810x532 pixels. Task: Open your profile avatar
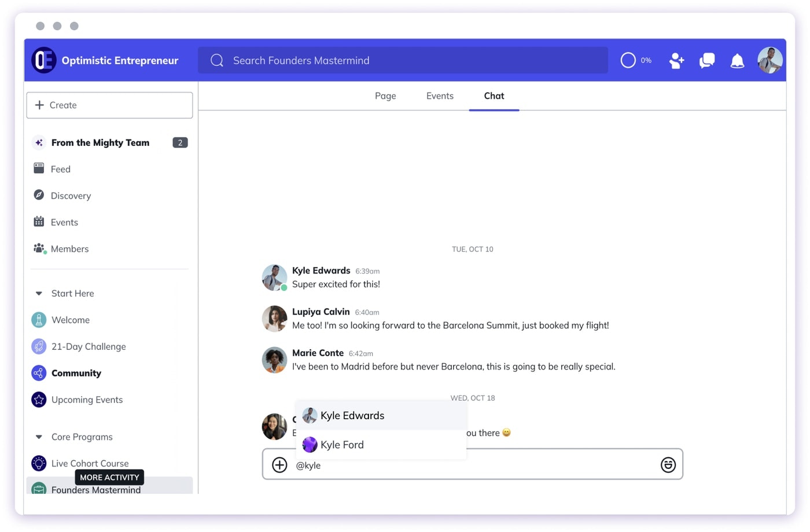(770, 60)
